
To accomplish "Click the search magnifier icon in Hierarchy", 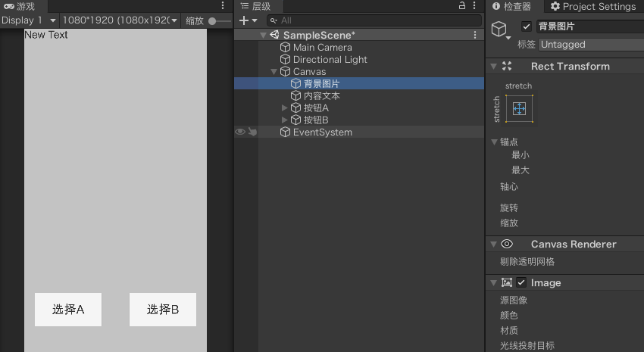I will (274, 20).
